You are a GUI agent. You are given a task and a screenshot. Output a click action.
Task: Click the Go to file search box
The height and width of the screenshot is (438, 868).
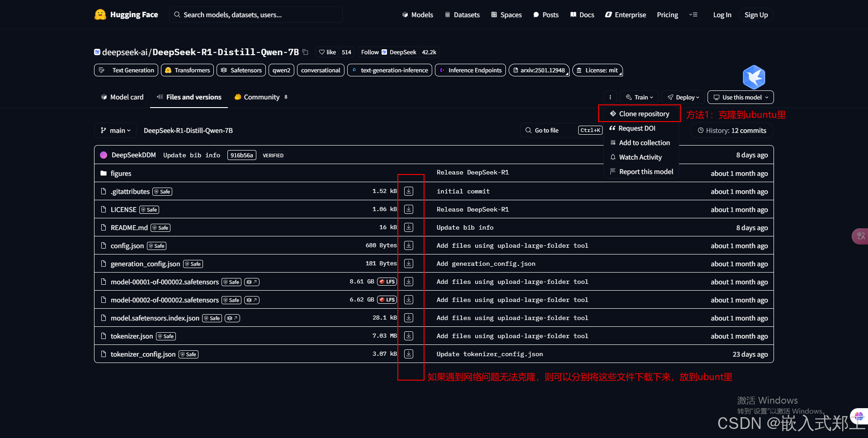[563, 130]
